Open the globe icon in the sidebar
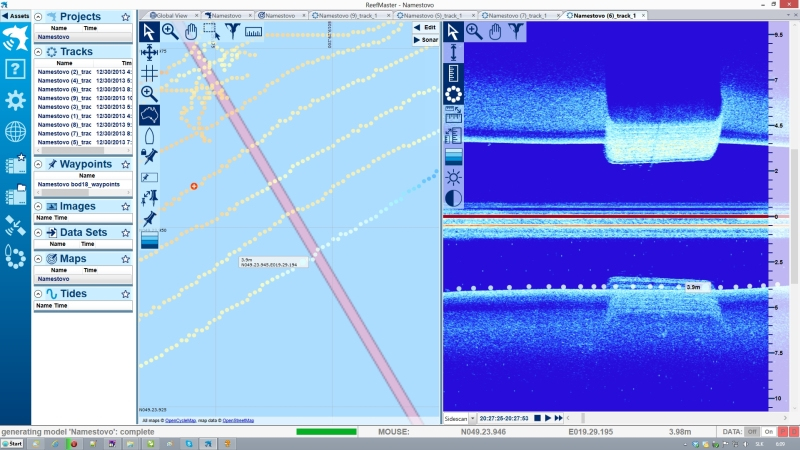Screen dimensions: 800x450 pyautogui.click(x=15, y=132)
